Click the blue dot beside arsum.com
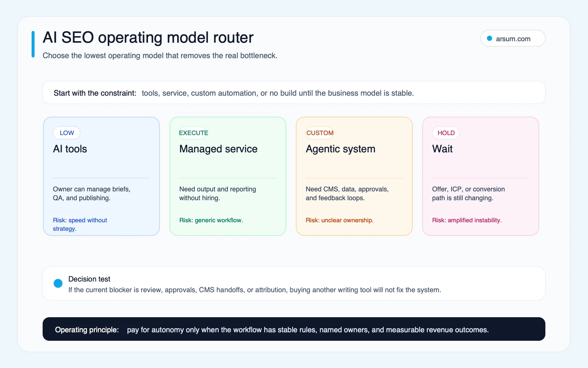The height and width of the screenshot is (368, 588). tap(490, 38)
